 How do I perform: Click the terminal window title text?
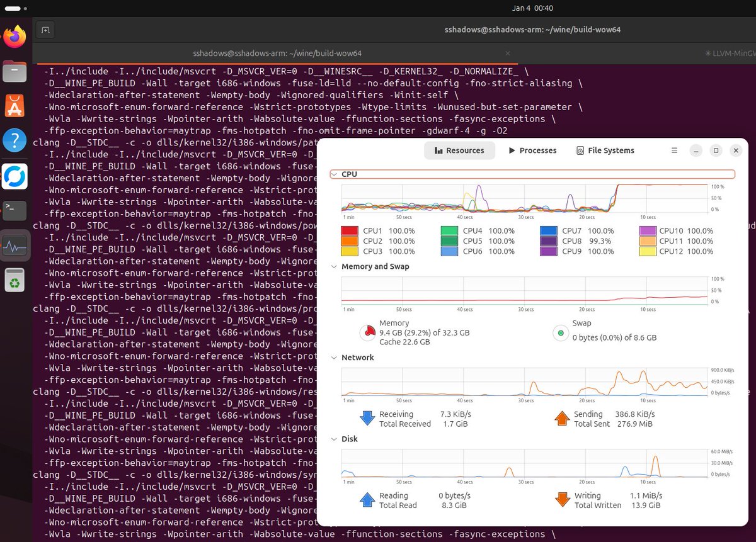coord(533,30)
